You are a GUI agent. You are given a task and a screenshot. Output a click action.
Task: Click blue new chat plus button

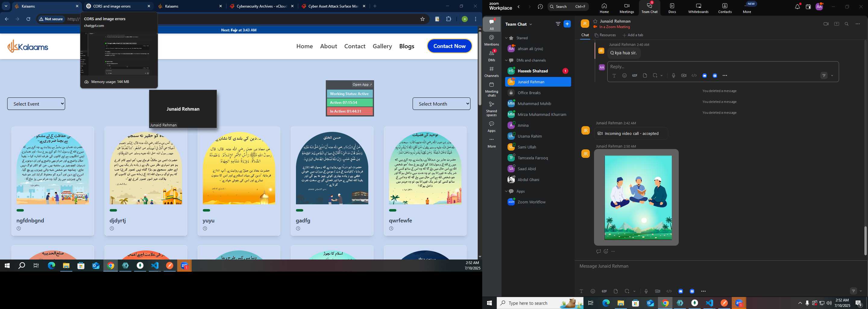point(568,24)
